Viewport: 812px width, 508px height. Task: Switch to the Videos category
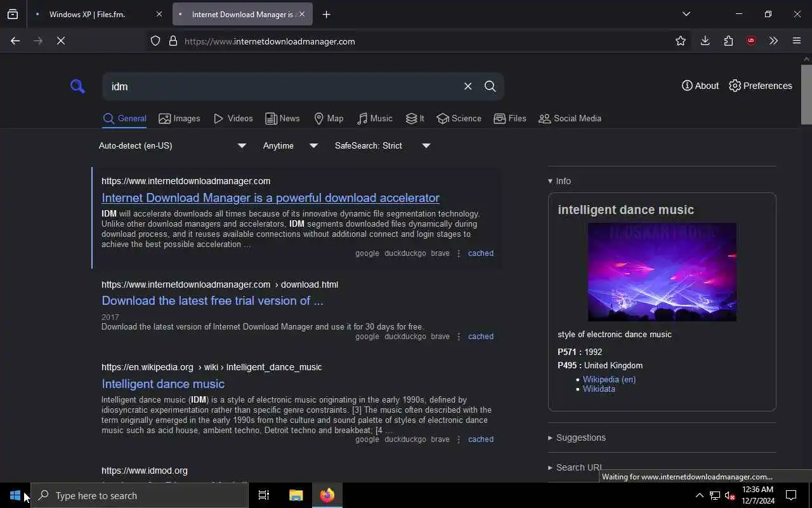click(x=233, y=119)
